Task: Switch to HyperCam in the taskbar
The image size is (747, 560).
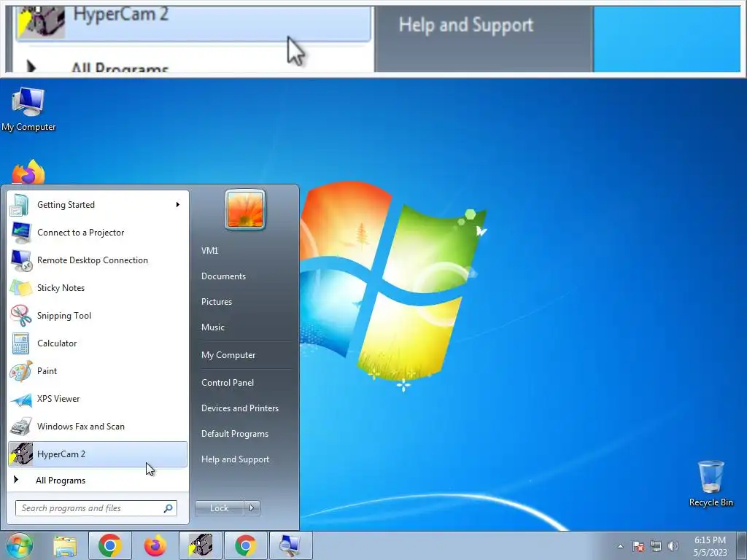Action: coord(201,545)
